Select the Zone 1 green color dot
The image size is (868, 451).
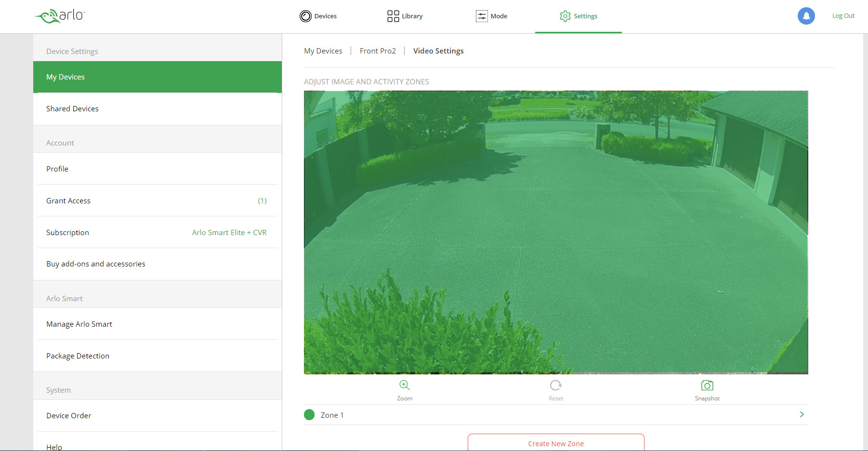coord(309,415)
